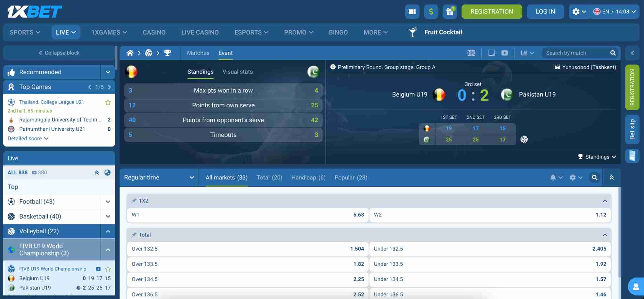The height and width of the screenshot is (299, 644).
Task: Select the Handicap (6) markets tab
Action: coord(308,178)
